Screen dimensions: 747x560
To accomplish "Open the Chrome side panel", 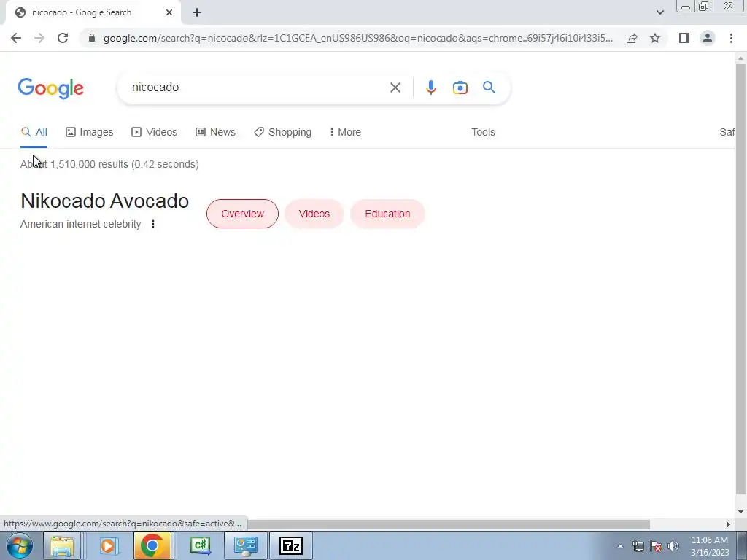I will (x=684, y=38).
